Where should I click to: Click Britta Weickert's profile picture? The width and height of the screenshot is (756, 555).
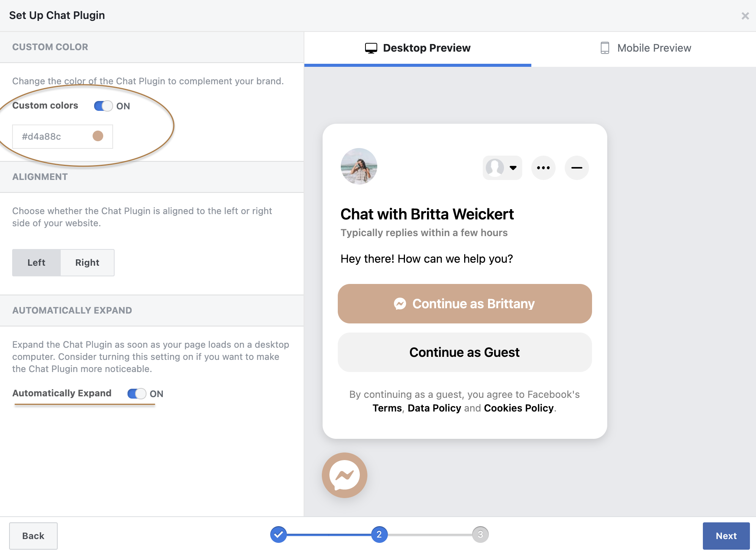(x=359, y=166)
